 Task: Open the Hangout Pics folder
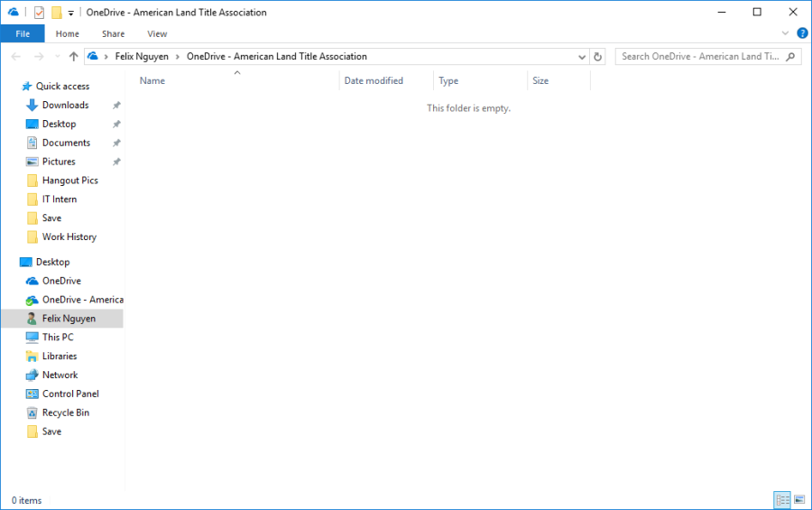69,181
